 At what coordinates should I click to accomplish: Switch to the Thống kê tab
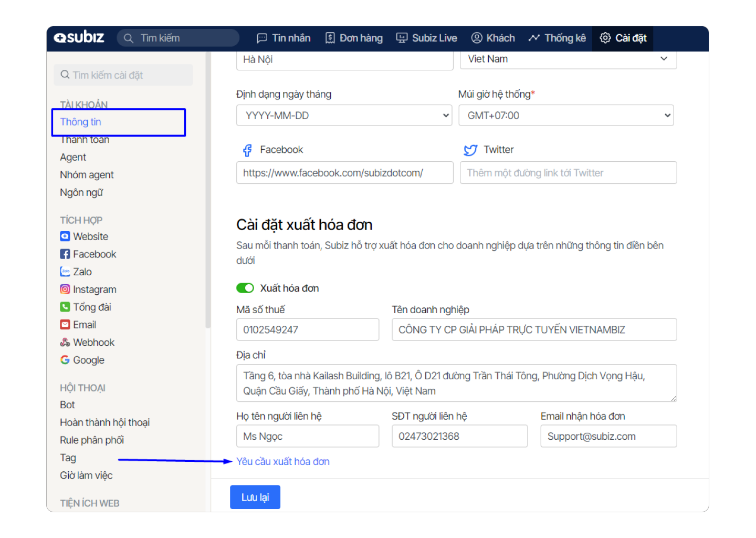(557, 38)
